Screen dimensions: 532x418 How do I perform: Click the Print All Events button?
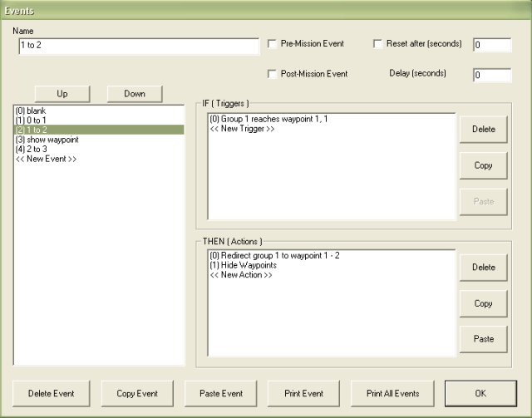coord(387,393)
